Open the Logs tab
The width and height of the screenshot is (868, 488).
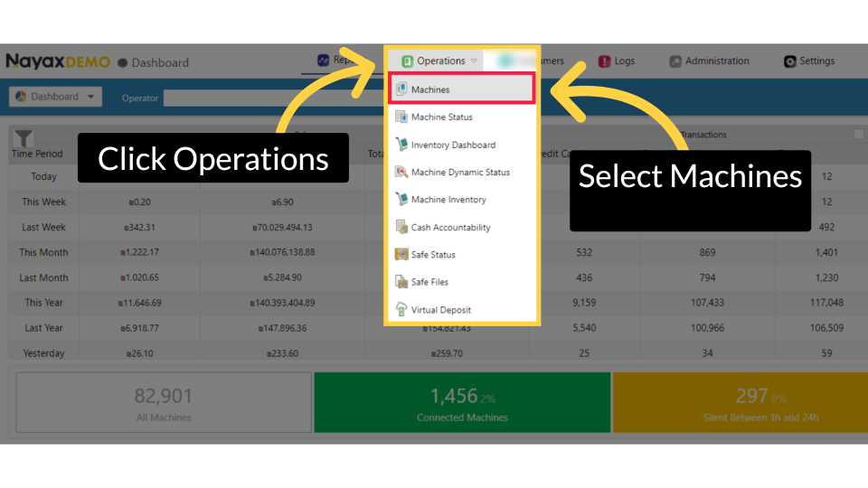(x=617, y=61)
